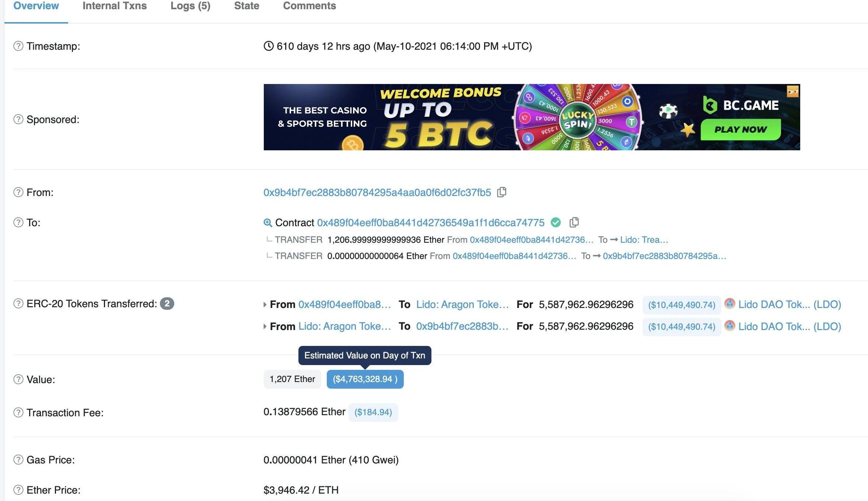Click the 0.13879566 Ether fee text

[304, 412]
